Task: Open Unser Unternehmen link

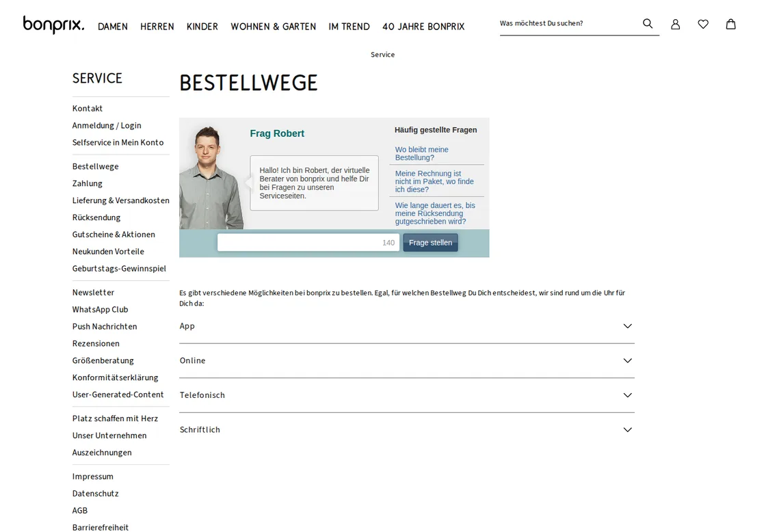Action: tap(109, 436)
